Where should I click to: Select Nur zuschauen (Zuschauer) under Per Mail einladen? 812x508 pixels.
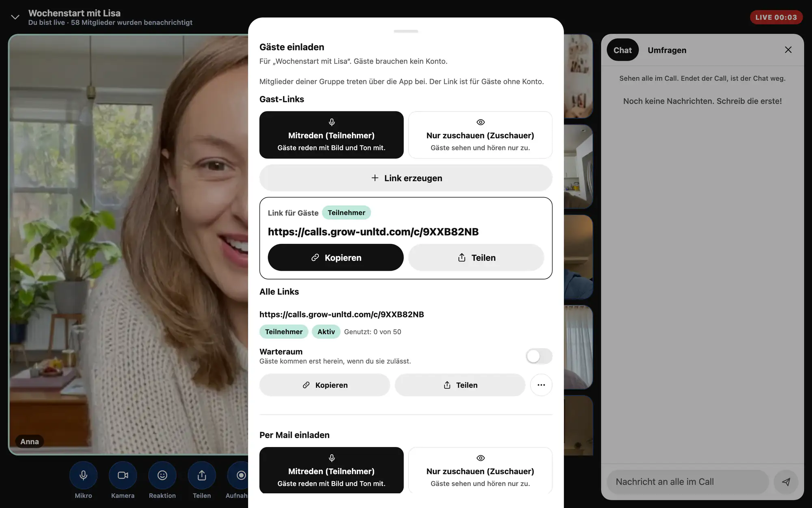pos(480,470)
